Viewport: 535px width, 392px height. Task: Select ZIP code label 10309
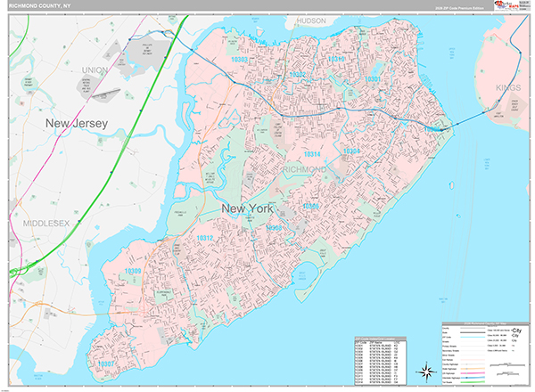point(133,271)
